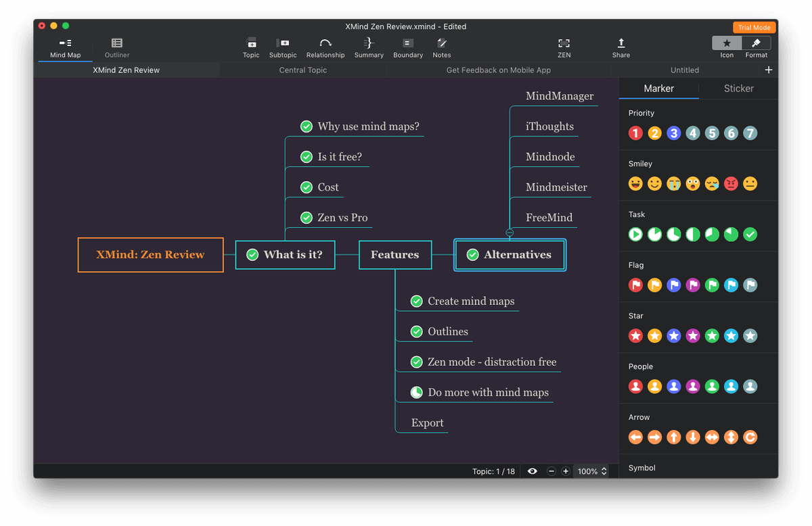812x526 pixels.
Task: Open the Central Topic sheet tab
Action: (303, 70)
